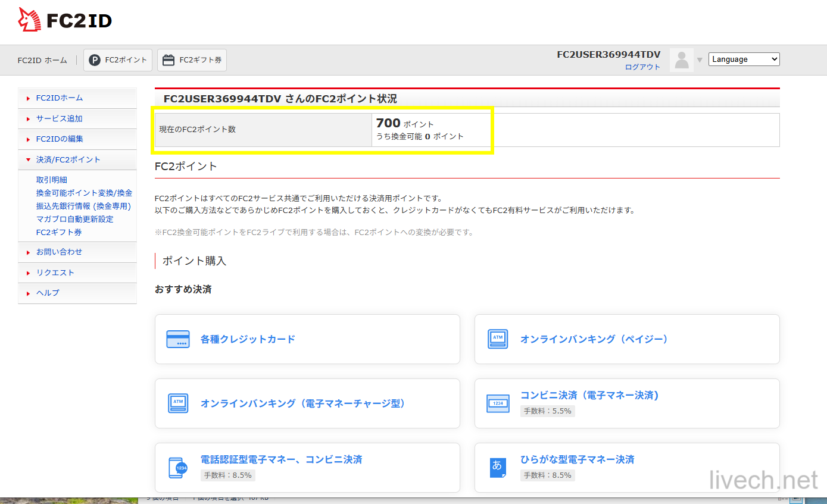Open the Language dropdown
This screenshot has height=504, width=827.
pyautogui.click(x=744, y=60)
